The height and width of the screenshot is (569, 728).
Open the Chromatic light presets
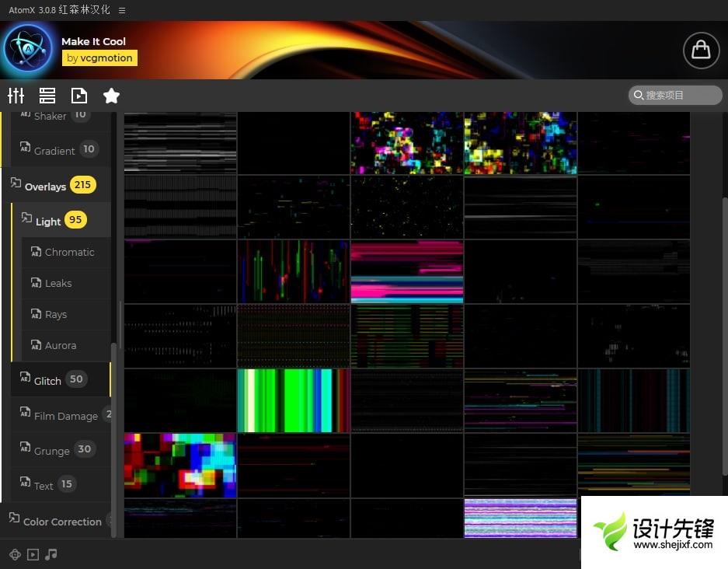69,252
